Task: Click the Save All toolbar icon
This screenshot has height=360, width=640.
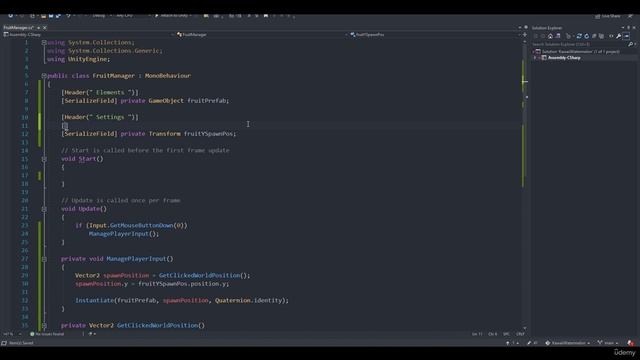Action: coord(58,16)
